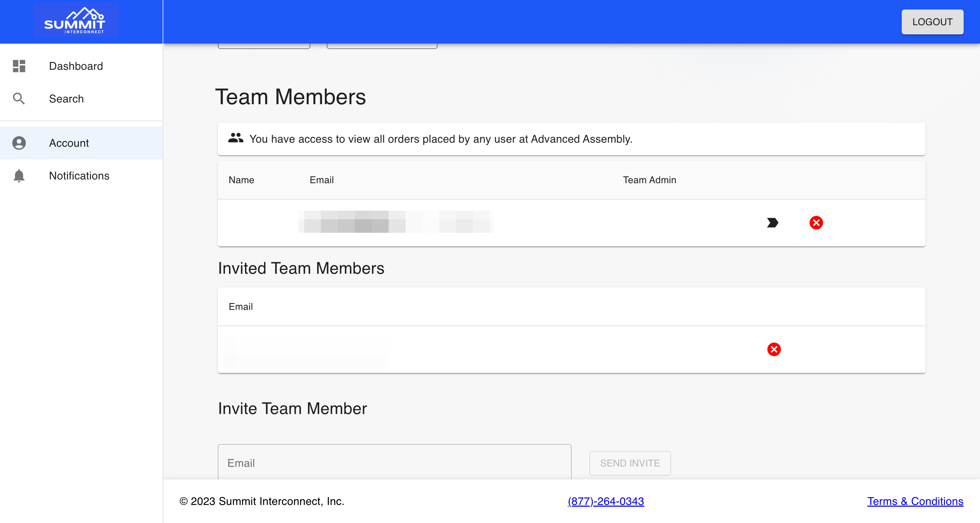Click the Invite Team Member heading

pos(293,409)
